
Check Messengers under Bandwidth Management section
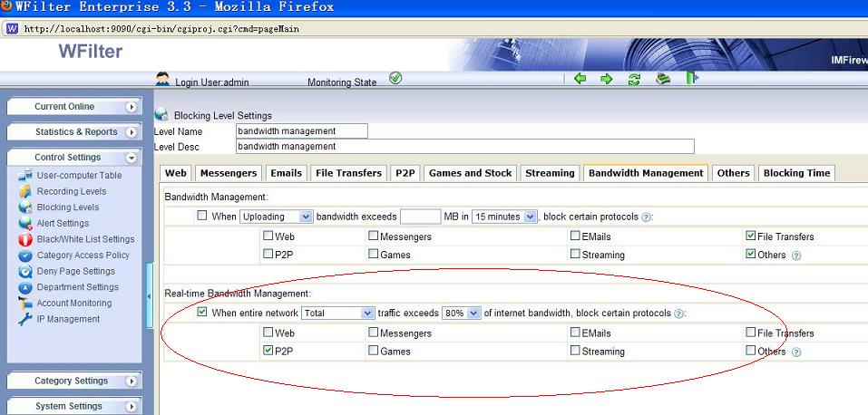pos(374,236)
